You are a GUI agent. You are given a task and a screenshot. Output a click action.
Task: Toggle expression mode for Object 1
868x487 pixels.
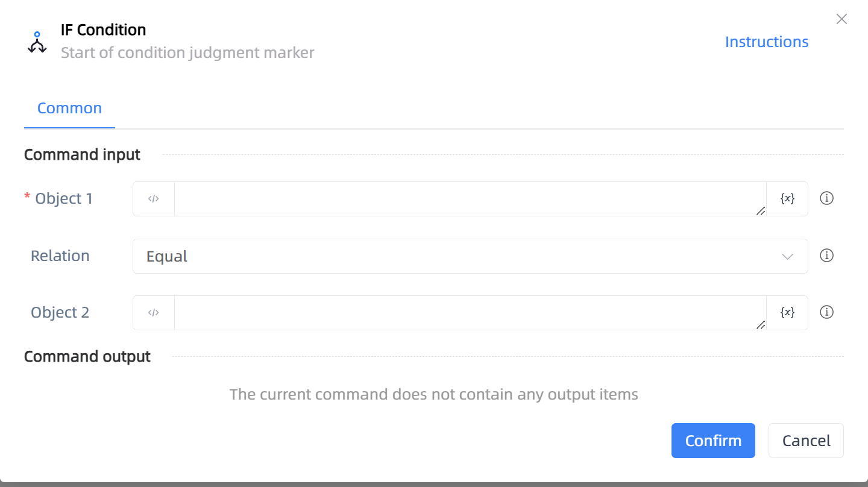tap(154, 199)
